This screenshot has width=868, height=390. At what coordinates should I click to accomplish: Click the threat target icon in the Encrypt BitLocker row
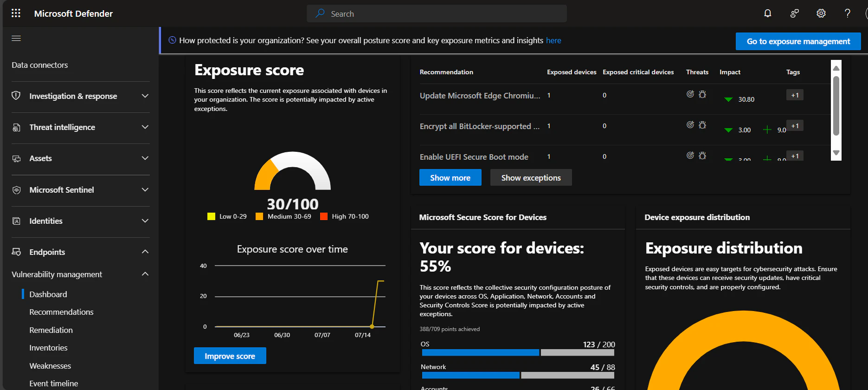pos(690,125)
